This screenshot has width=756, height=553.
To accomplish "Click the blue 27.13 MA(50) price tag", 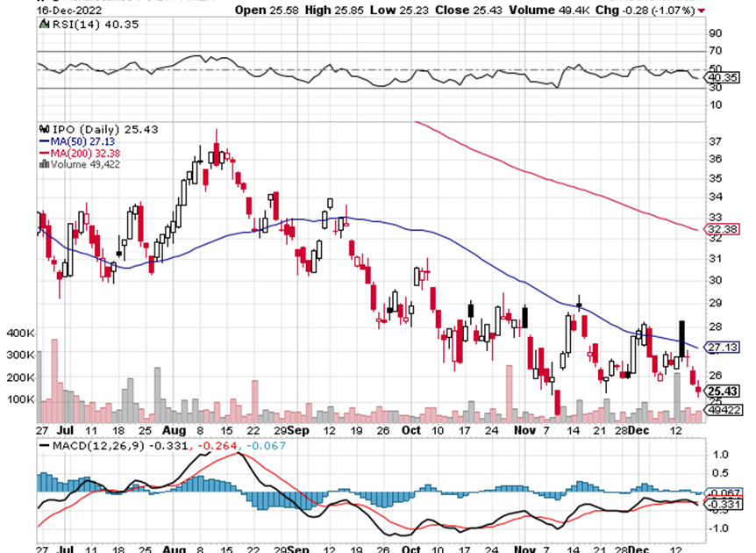I will point(722,348).
